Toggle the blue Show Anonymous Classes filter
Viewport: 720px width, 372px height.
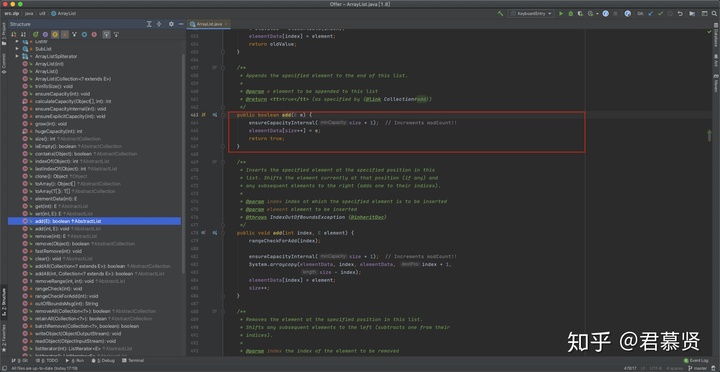pos(84,34)
